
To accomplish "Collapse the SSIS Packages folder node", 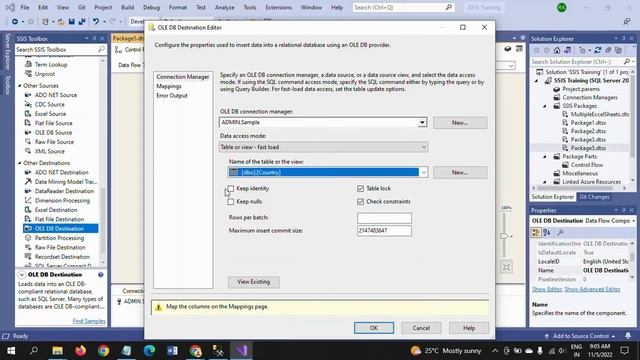I will [544, 106].
